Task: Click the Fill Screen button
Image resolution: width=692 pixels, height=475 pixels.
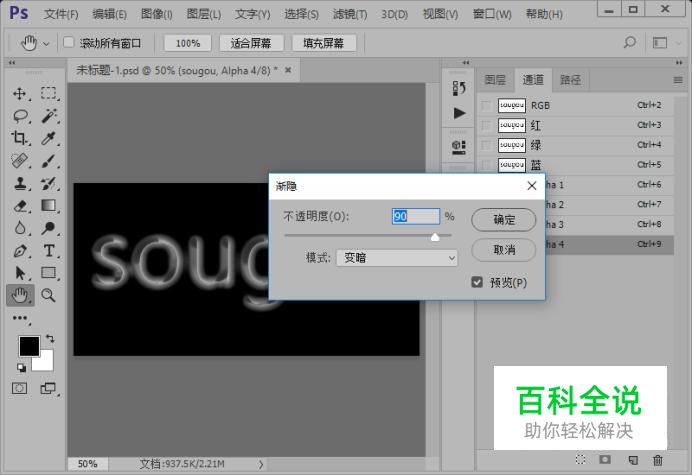Action: [x=323, y=43]
